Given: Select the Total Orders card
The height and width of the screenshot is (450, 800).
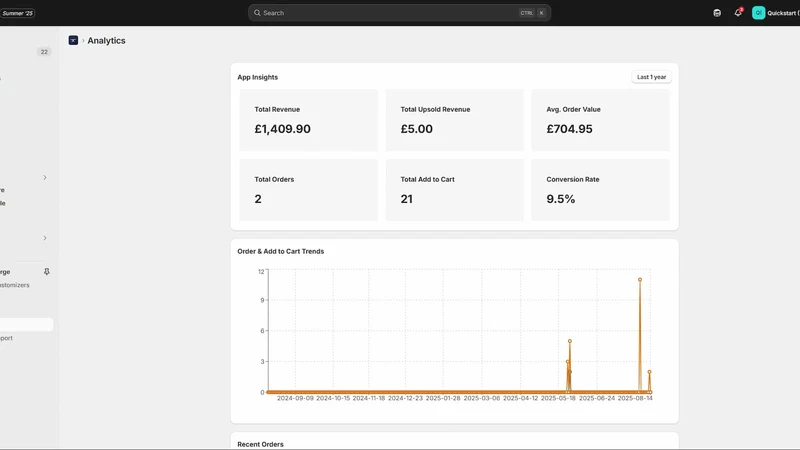Looking at the screenshot, I should click(309, 190).
